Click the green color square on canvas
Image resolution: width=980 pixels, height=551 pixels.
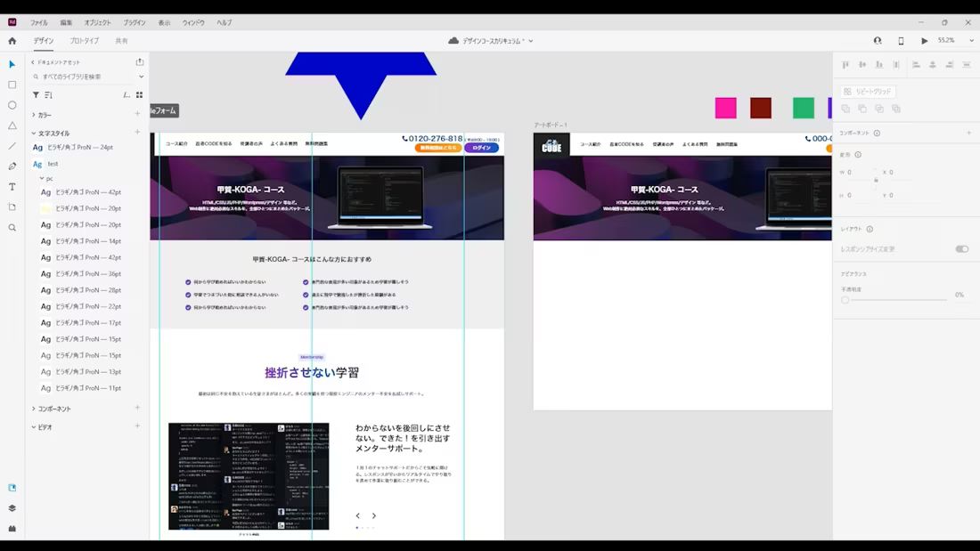[803, 108]
